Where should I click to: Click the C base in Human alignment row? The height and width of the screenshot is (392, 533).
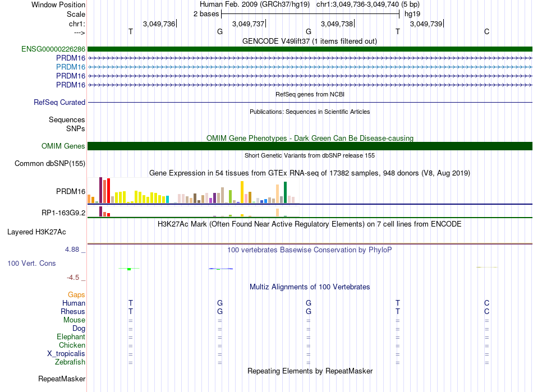487,303
